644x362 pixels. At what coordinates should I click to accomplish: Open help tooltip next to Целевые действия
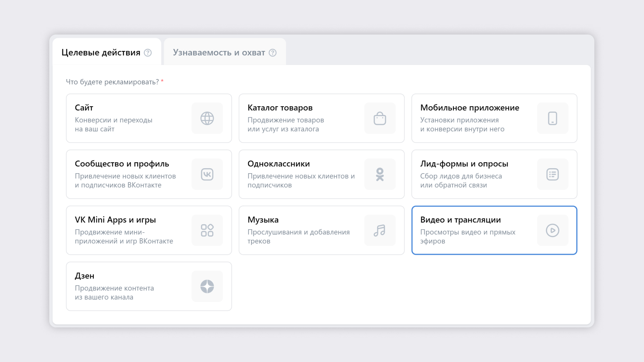tap(148, 53)
